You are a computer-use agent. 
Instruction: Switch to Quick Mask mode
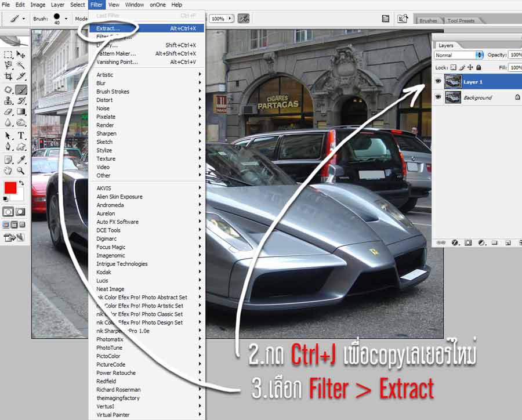[x=20, y=212]
